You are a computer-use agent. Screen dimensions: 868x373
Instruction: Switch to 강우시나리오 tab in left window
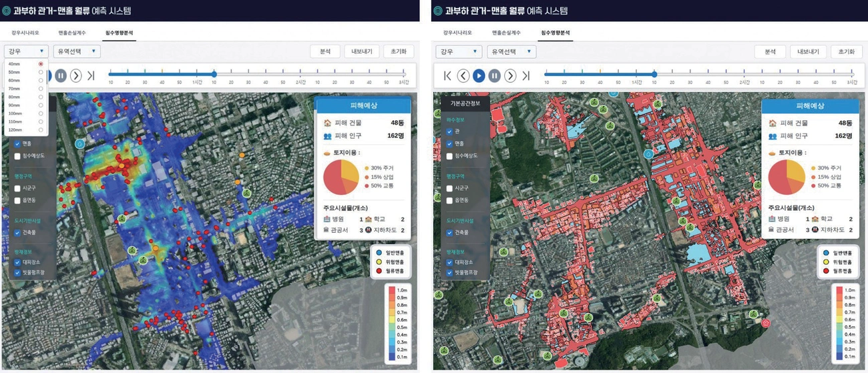[x=25, y=32]
